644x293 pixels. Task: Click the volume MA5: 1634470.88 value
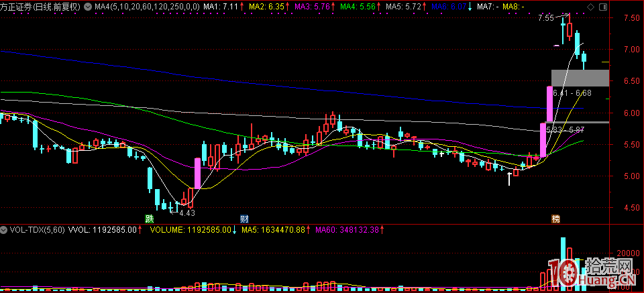(x=273, y=230)
